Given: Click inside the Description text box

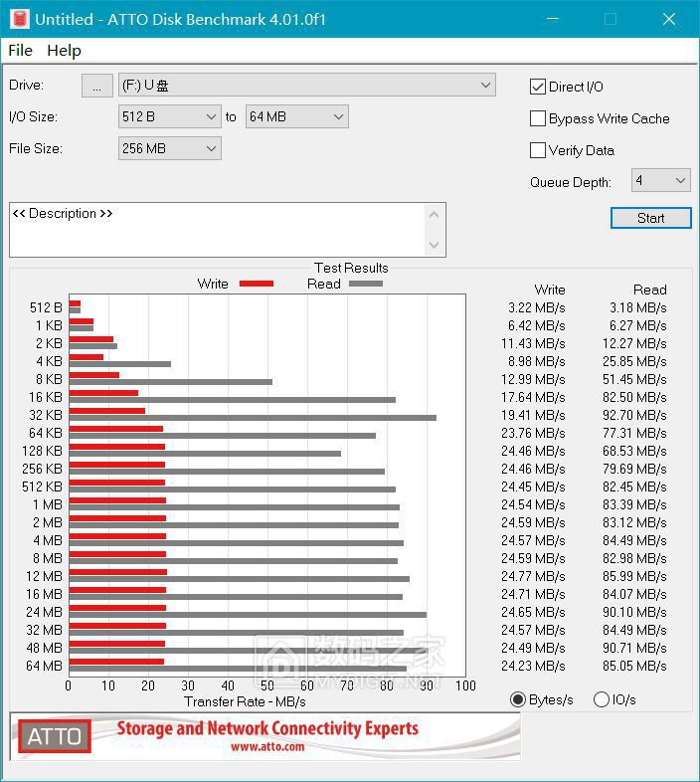Looking at the screenshot, I should pyautogui.click(x=217, y=230).
